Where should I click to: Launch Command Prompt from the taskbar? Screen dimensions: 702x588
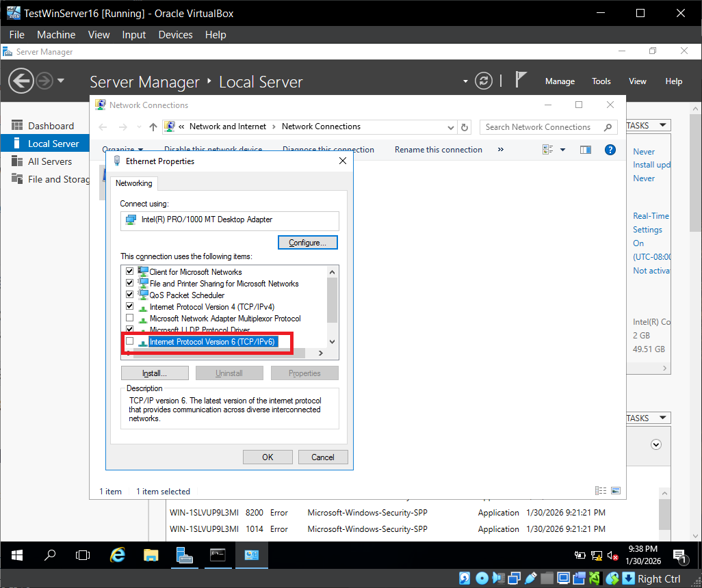point(218,555)
